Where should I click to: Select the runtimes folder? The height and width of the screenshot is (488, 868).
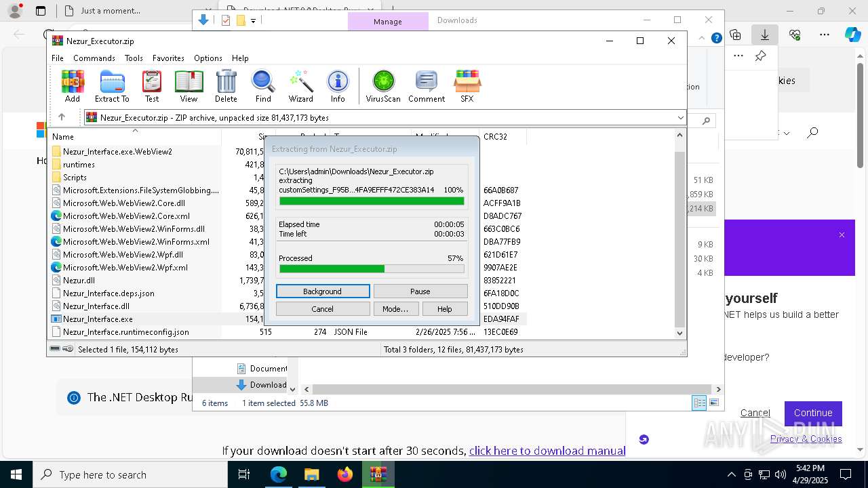point(79,165)
